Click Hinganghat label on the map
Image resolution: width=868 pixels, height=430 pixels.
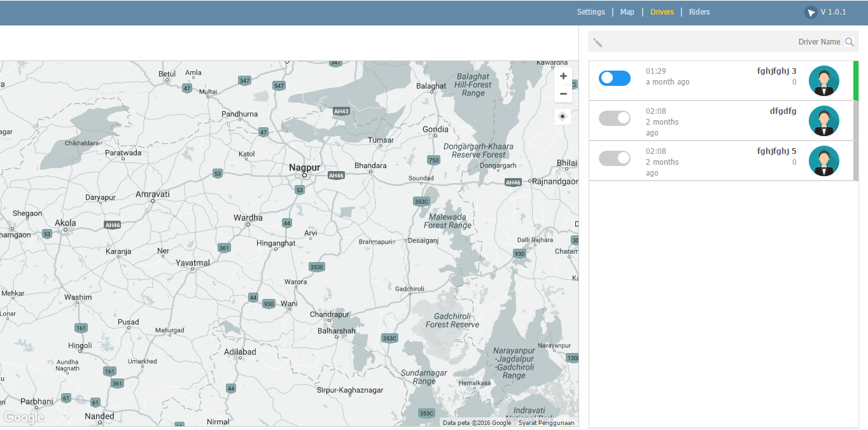pos(276,243)
